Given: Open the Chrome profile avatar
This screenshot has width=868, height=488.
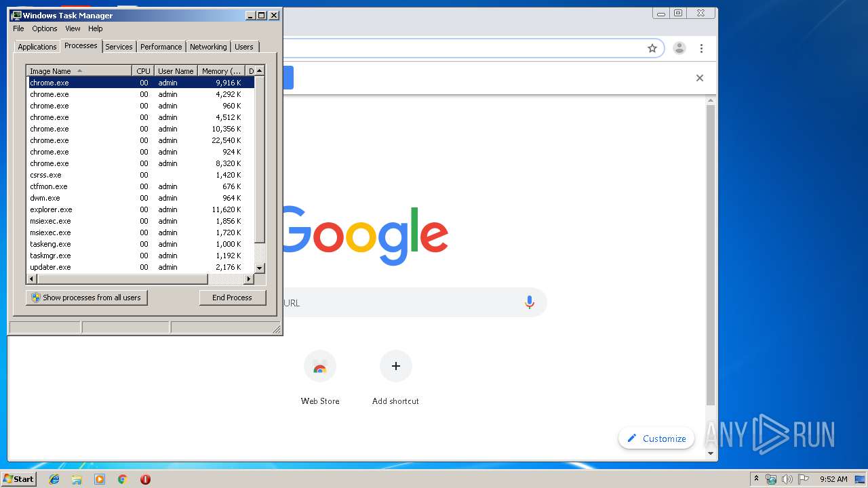Looking at the screenshot, I should tap(679, 48).
